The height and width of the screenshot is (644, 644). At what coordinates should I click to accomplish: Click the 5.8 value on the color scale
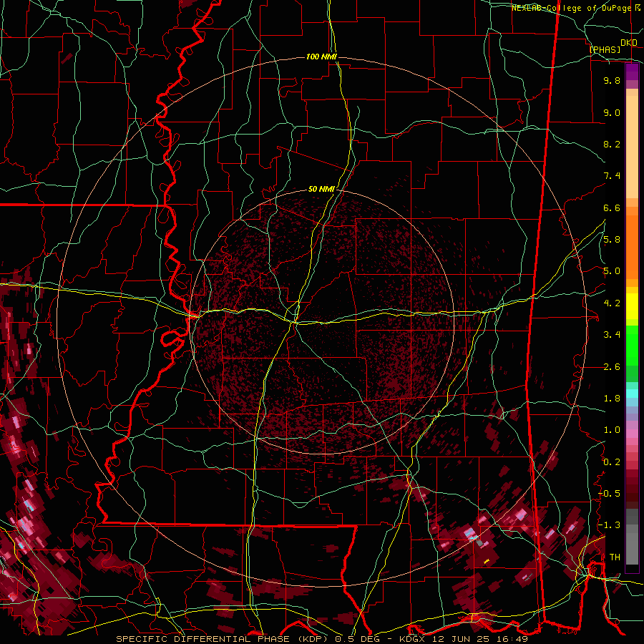pos(612,240)
